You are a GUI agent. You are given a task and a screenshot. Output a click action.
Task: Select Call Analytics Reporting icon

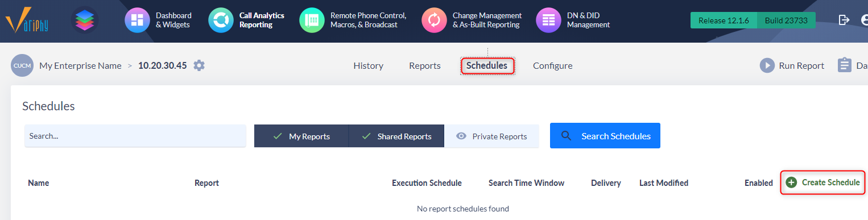tap(221, 20)
